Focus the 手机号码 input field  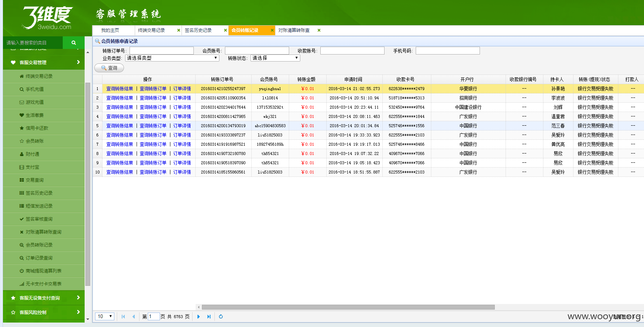pyautogui.click(x=448, y=51)
